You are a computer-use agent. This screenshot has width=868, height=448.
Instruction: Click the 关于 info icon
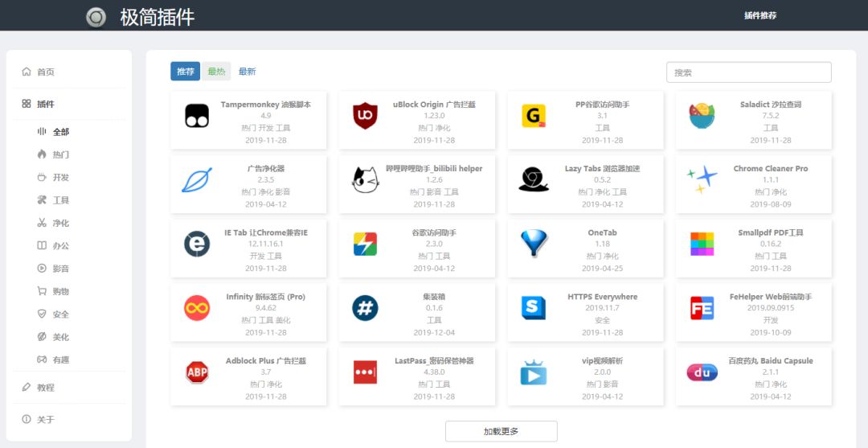coord(26,419)
